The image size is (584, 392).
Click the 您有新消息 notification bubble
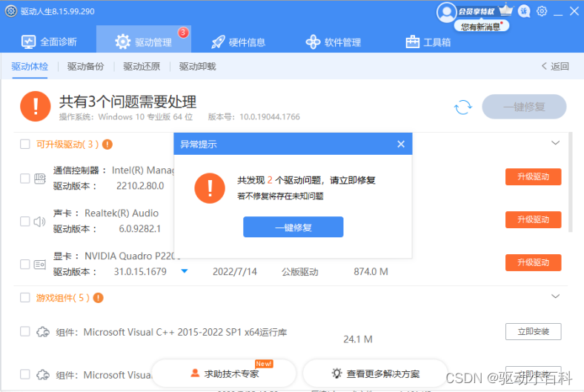(481, 27)
